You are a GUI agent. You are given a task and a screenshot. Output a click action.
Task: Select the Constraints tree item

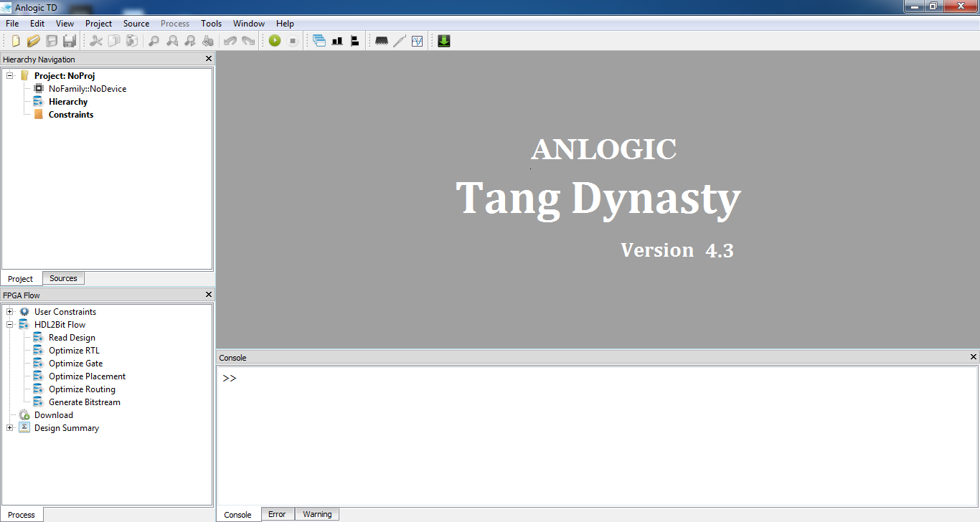pyautogui.click(x=71, y=115)
